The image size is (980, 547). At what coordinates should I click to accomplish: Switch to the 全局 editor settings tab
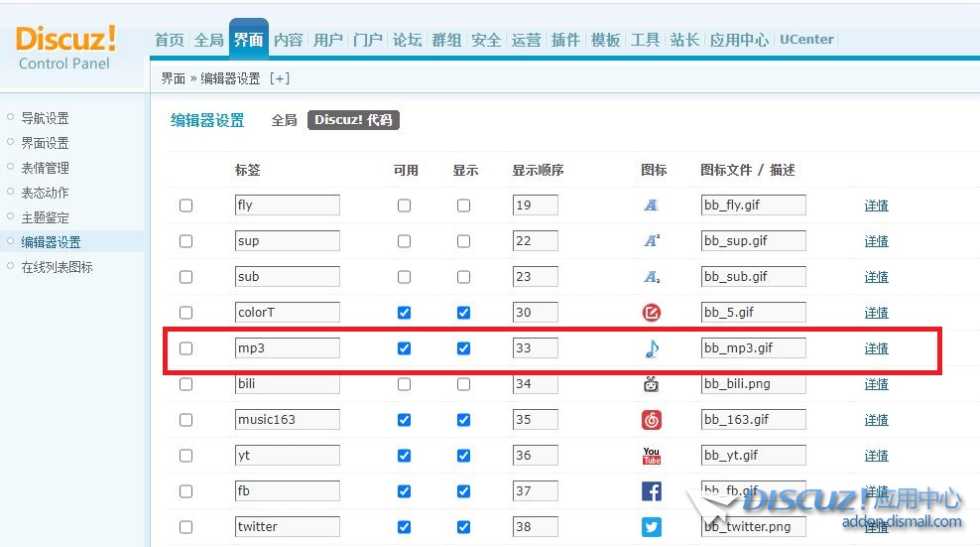coord(284,120)
